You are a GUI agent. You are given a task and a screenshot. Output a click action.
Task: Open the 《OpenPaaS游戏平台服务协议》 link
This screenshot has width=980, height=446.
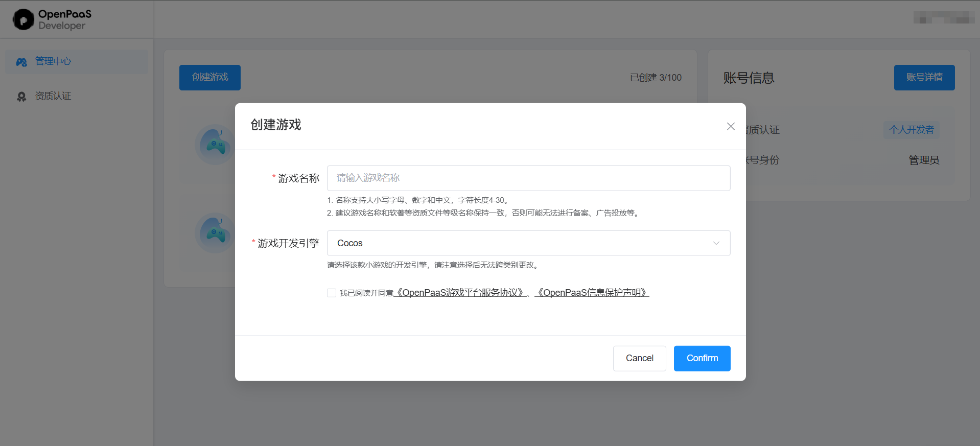tap(460, 293)
